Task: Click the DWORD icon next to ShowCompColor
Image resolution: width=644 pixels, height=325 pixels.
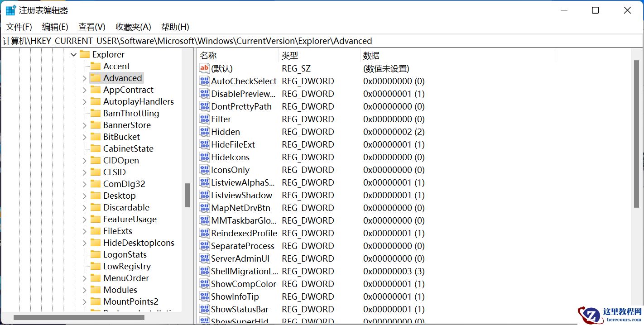Action: [x=204, y=284]
